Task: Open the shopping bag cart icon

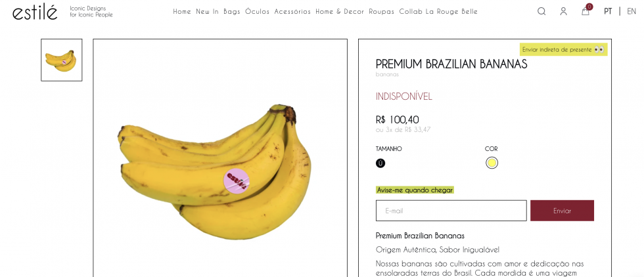Action: tap(586, 11)
